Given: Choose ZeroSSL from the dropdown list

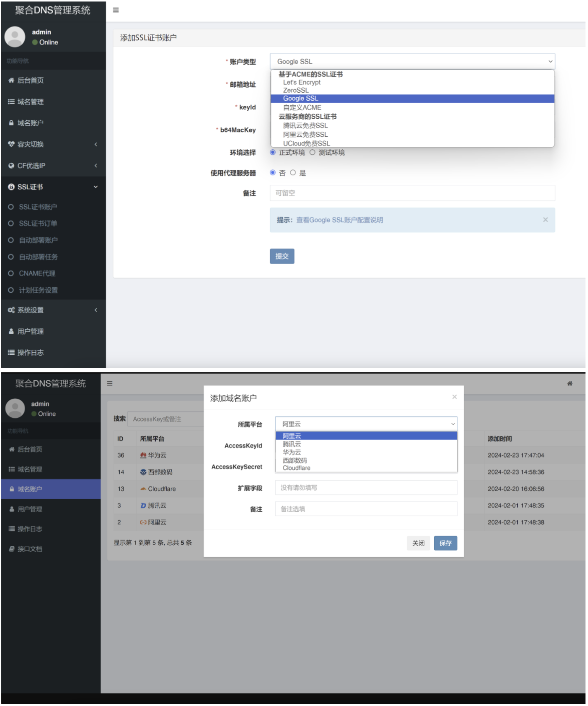Looking at the screenshot, I should coord(412,91).
